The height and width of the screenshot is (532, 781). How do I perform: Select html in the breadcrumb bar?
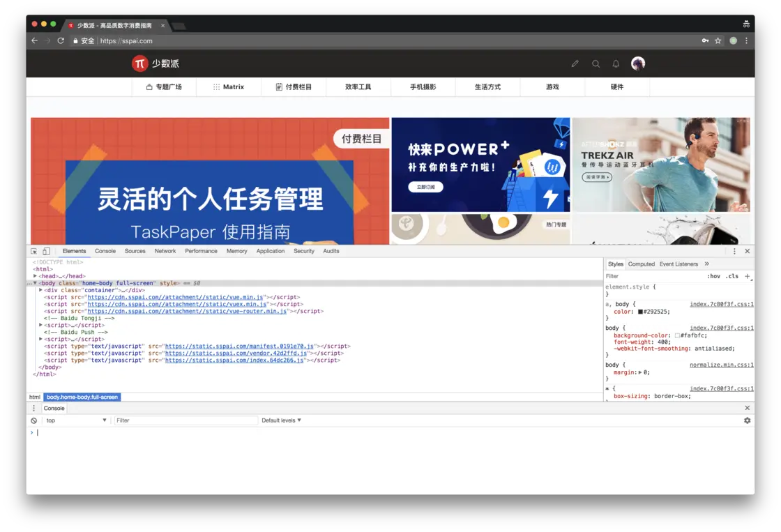pos(34,397)
